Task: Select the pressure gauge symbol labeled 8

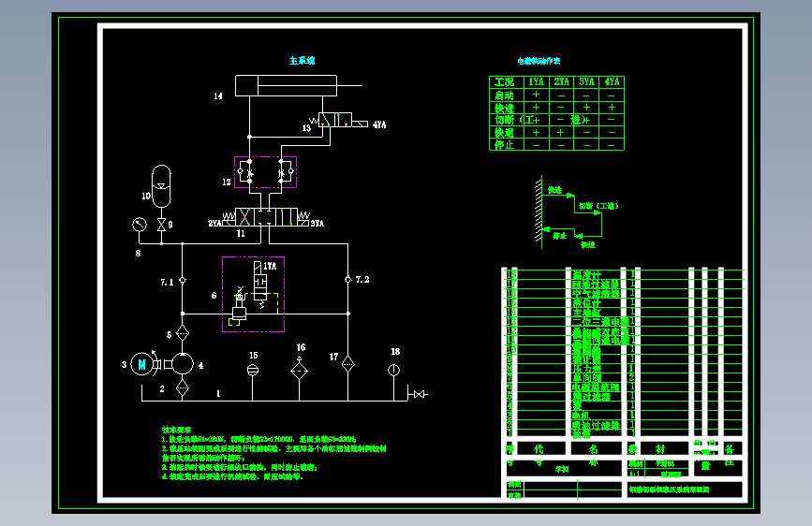Action: [140, 225]
